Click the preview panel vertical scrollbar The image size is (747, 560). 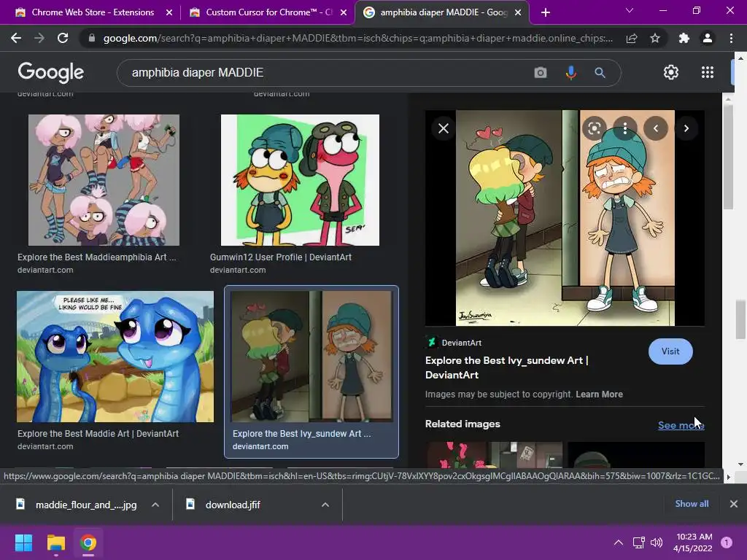click(727, 157)
